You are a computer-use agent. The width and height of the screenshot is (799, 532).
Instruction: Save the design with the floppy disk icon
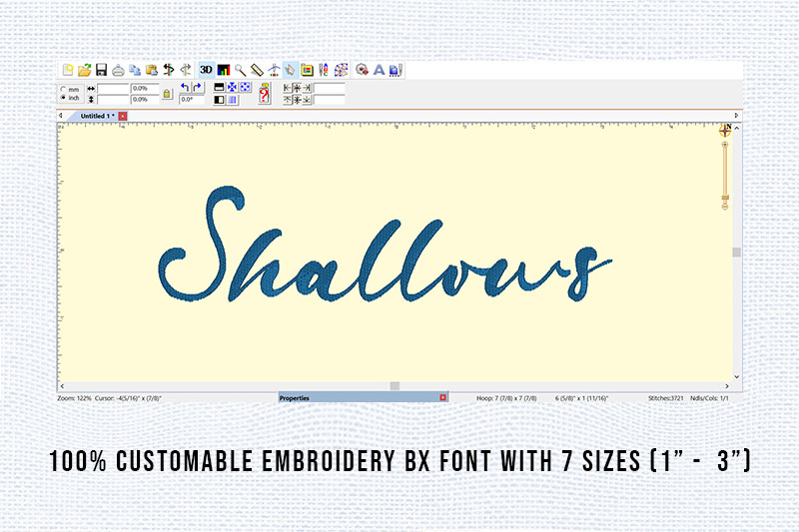pyautogui.click(x=102, y=70)
